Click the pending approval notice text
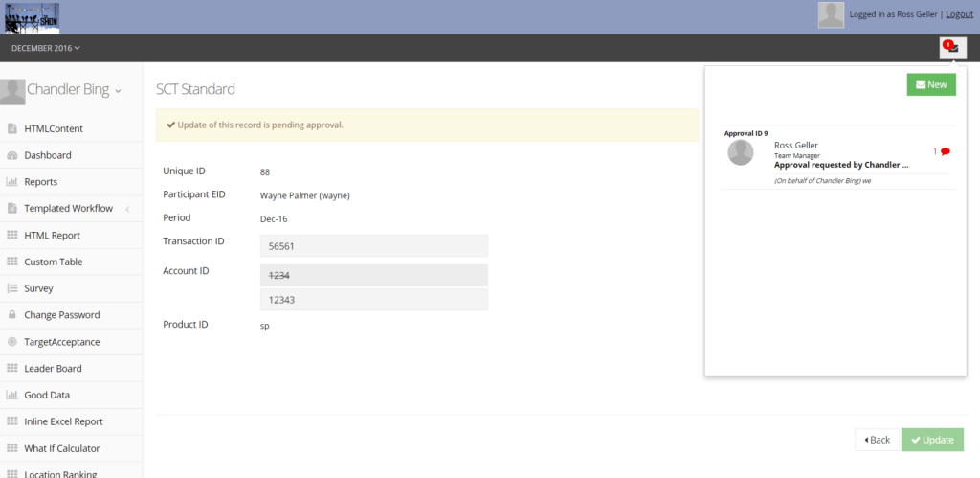Viewport: 980px width, 478px height. [x=260, y=125]
